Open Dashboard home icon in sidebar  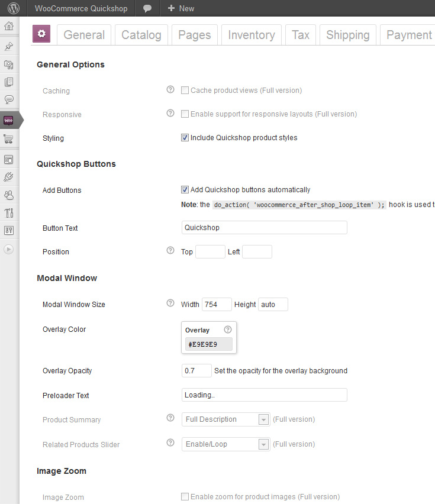[9, 25]
